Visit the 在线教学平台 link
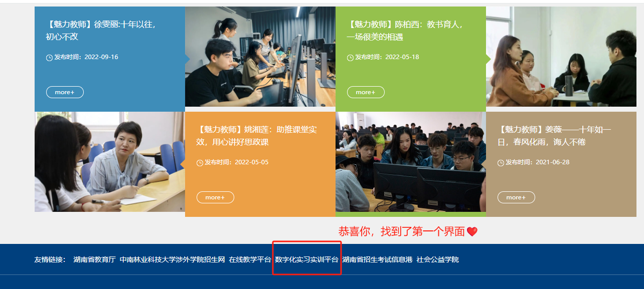This screenshot has width=644, height=289. pyautogui.click(x=250, y=259)
